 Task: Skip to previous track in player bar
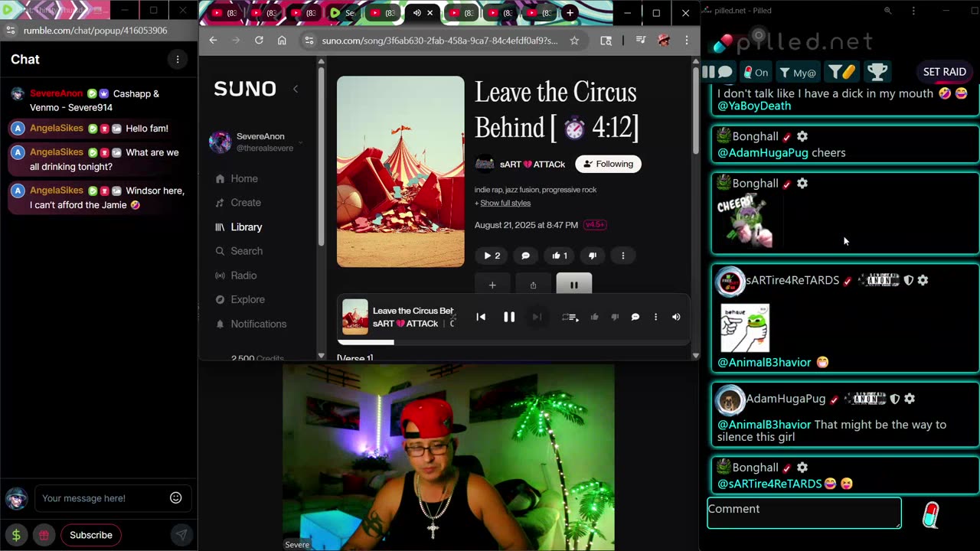point(481,317)
